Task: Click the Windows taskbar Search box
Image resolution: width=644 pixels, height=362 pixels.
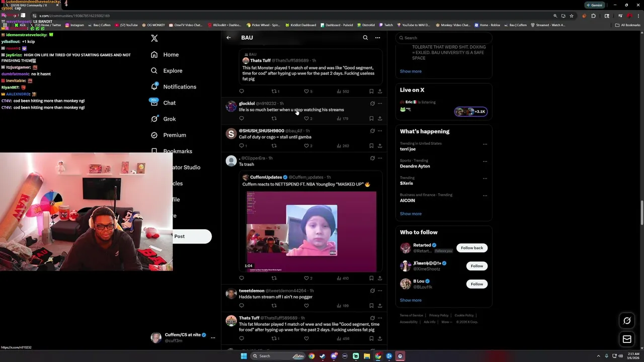Action: coord(278,356)
